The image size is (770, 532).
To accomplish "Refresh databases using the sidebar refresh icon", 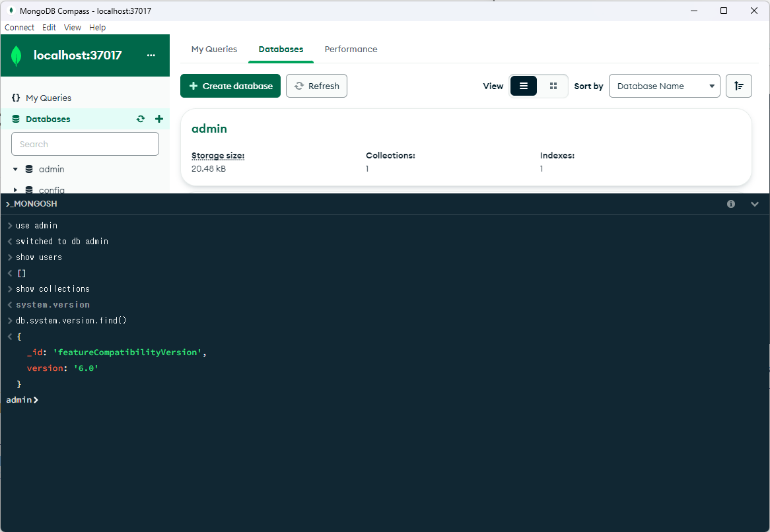I will [x=141, y=119].
